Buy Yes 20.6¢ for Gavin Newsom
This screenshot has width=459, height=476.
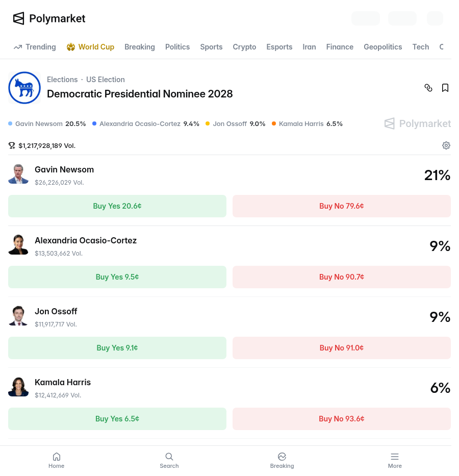coord(117,206)
